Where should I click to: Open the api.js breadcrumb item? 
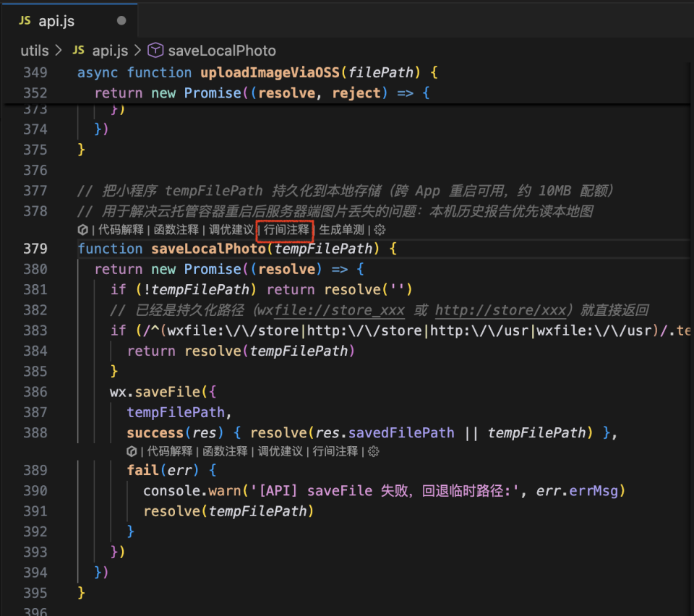point(110,51)
